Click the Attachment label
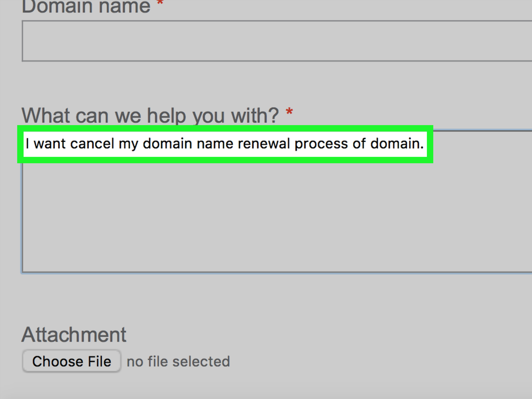 tap(74, 334)
